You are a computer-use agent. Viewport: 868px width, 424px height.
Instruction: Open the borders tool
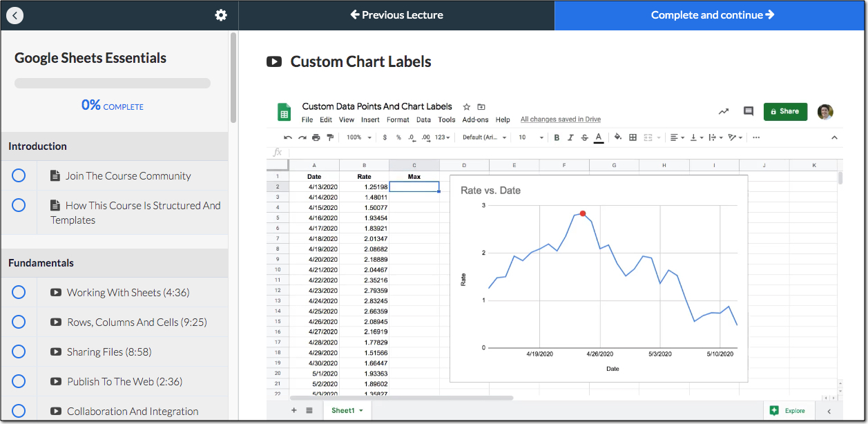coord(633,137)
